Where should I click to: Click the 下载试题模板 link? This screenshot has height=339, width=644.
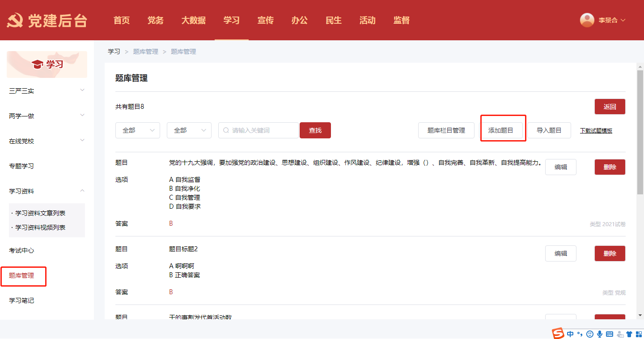596,131
